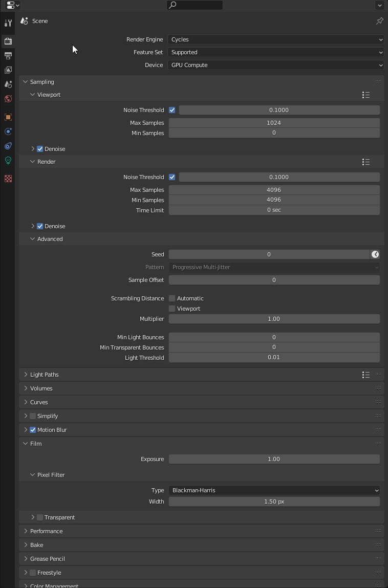This screenshot has height=588, width=388.
Task: Open the Pixel Filter Type dropdown
Action: [274, 490]
